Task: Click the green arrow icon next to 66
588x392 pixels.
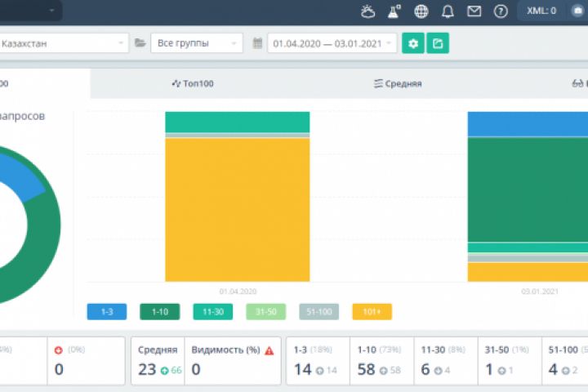Action: [x=164, y=371]
